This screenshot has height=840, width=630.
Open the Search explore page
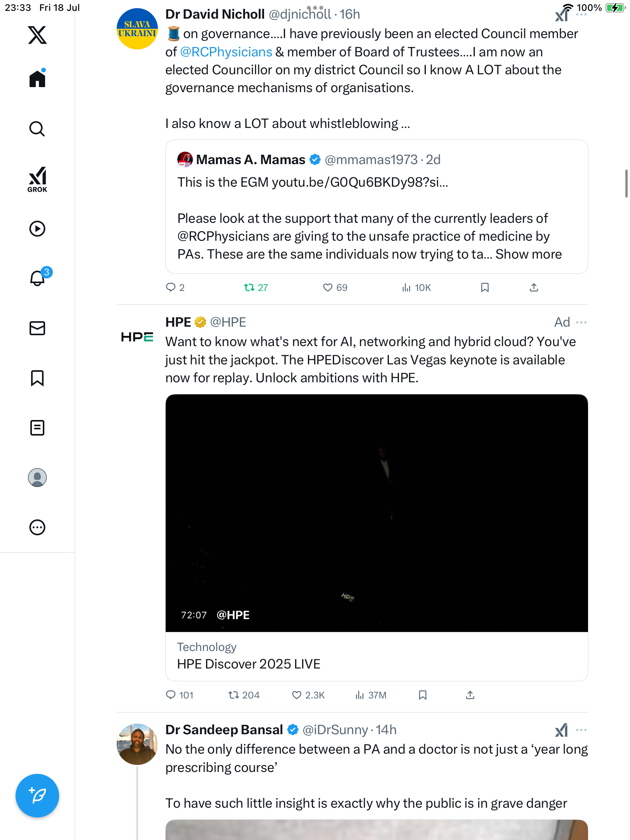click(x=37, y=129)
